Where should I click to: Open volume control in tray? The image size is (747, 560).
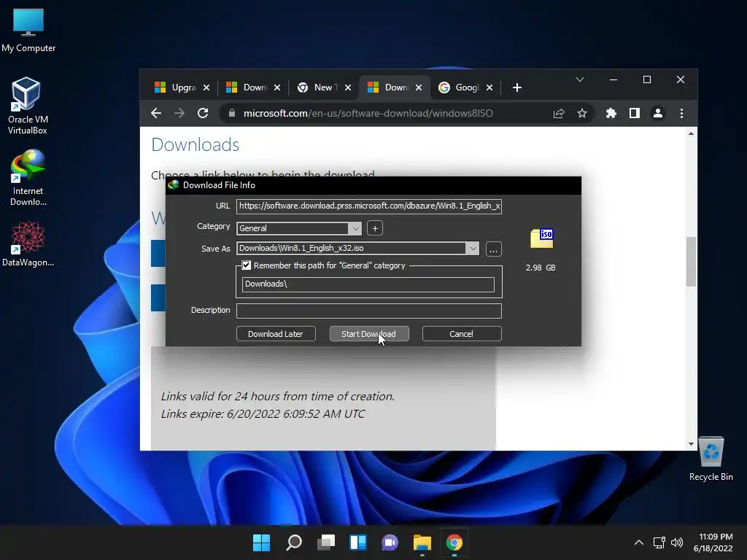pos(676,542)
